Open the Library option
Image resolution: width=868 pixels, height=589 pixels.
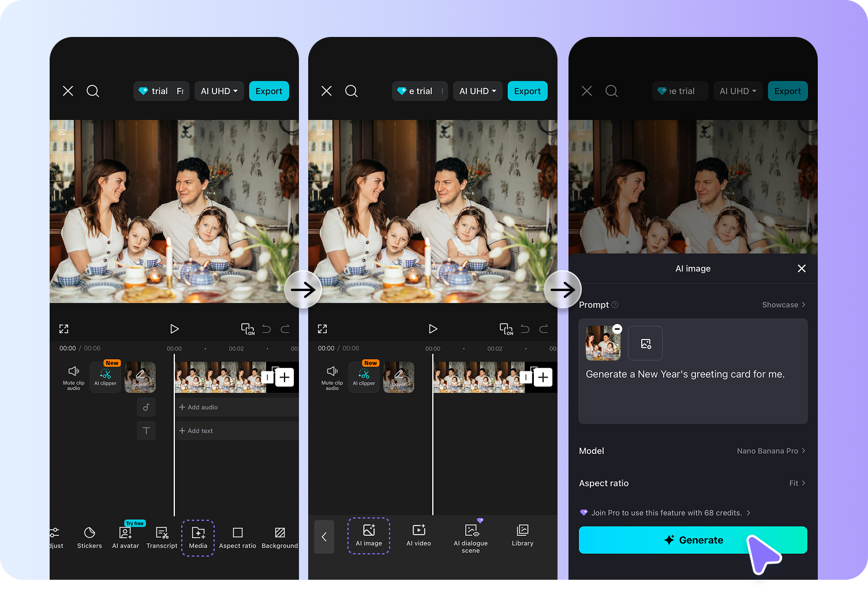[x=523, y=535]
